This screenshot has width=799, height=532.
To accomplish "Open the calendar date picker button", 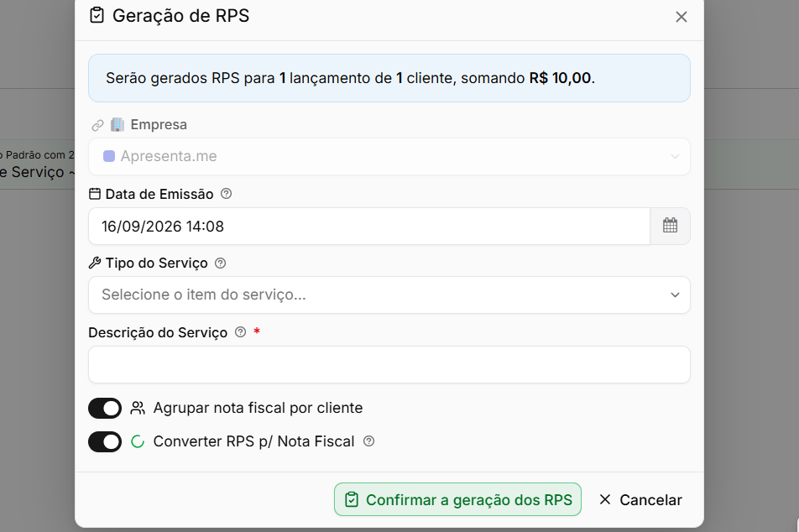I will 670,226.
